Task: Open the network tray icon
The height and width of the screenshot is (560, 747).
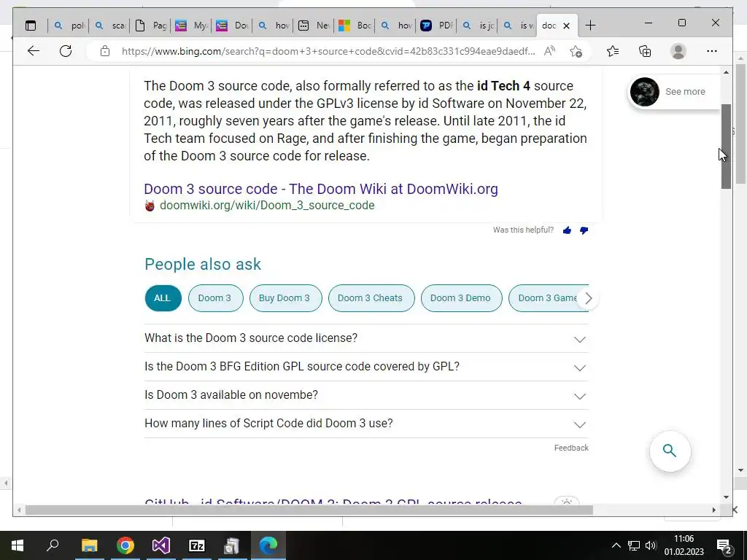Action: pos(634,545)
